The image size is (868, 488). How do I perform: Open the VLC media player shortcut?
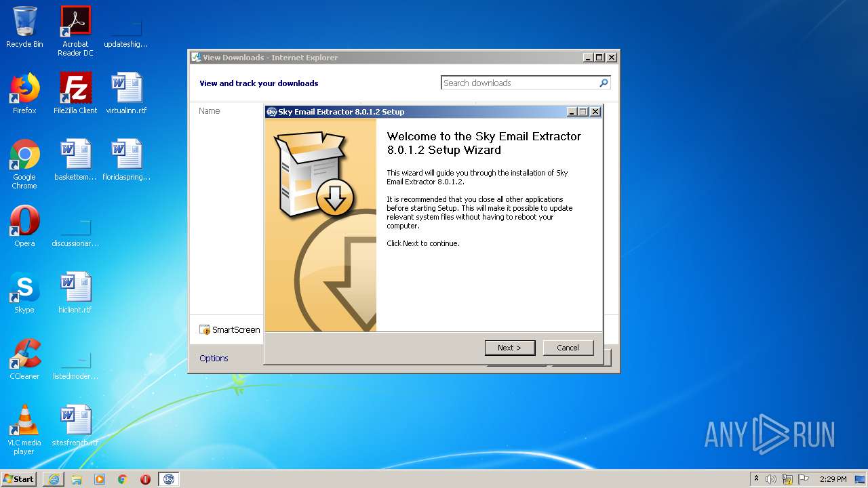click(x=24, y=430)
